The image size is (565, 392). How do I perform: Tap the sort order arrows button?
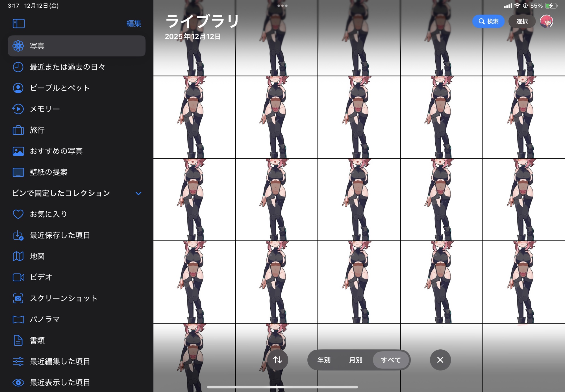coord(277,360)
